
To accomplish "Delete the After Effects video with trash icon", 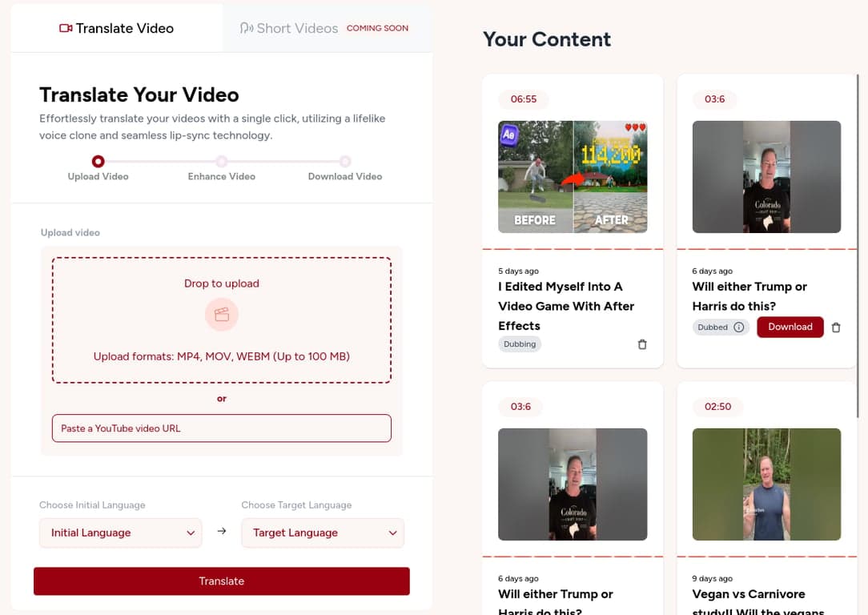I will pyautogui.click(x=641, y=344).
